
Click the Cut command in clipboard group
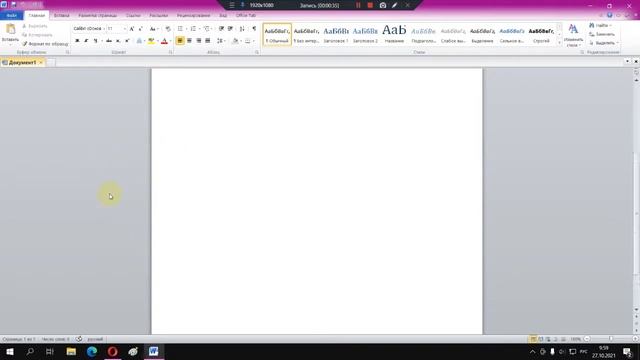(x=35, y=26)
